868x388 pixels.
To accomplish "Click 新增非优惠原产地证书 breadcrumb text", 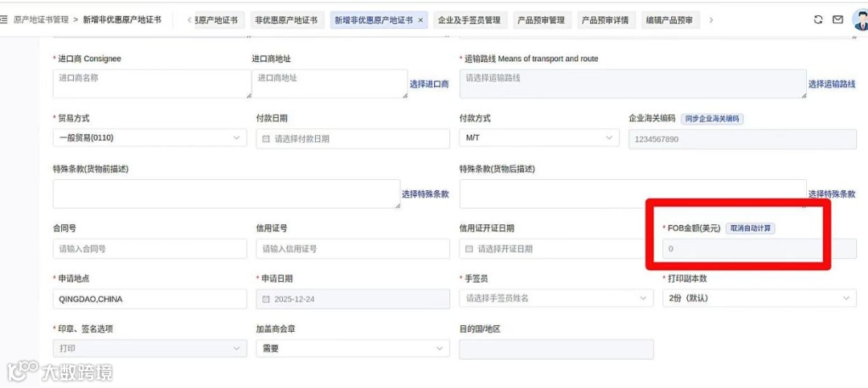I will coord(122,19).
